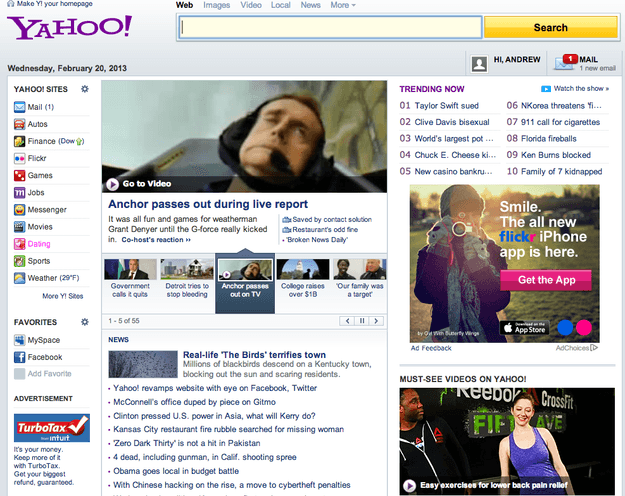Pause the story carousel
The image size is (625, 496).
point(362,321)
